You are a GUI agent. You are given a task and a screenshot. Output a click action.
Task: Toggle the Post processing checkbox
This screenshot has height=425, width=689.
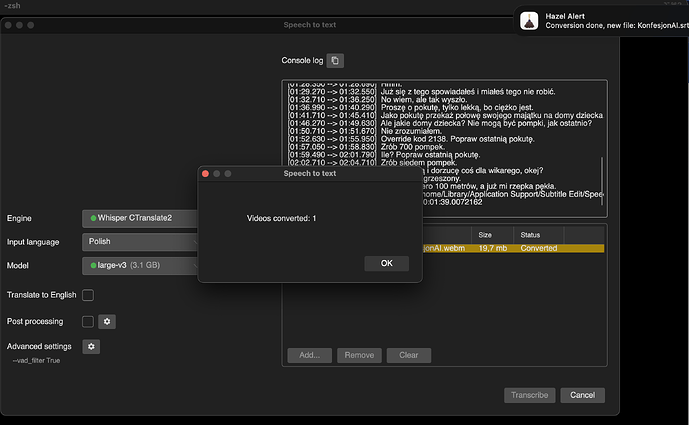88,322
